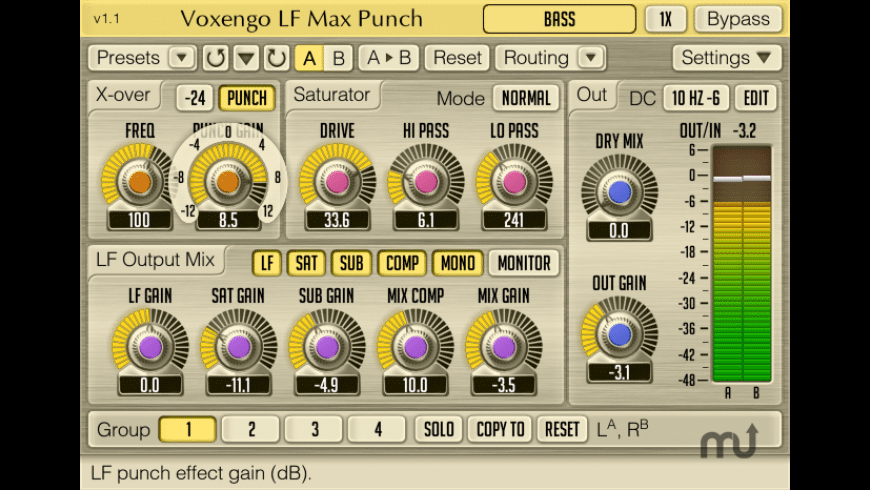Click the BASS instance name field
This screenshot has height=490, width=870.
[559, 19]
